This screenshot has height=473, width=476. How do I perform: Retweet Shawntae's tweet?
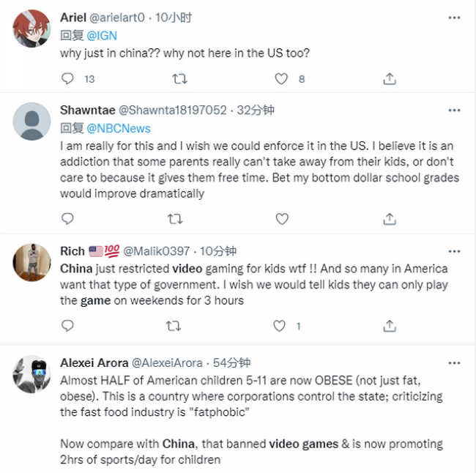click(x=175, y=219)
